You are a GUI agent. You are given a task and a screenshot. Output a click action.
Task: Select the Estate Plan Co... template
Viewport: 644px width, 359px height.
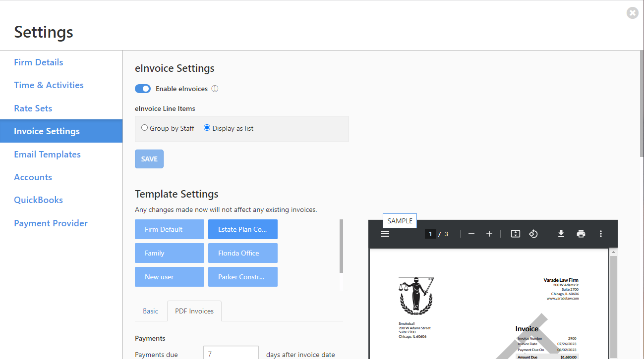point(243,229)
